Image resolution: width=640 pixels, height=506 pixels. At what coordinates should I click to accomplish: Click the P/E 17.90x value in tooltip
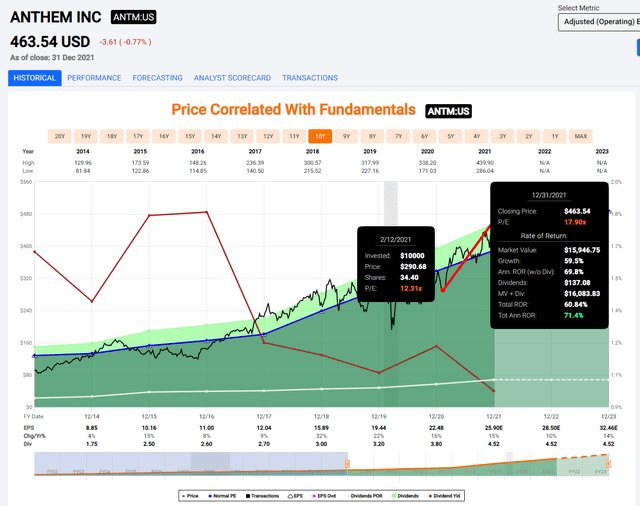(x=575, y=222)
